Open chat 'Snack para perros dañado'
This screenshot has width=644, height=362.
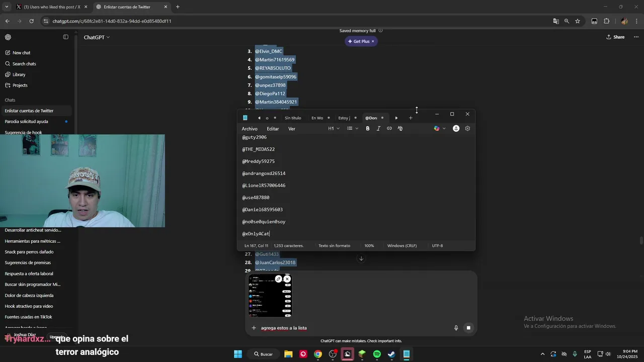coord(35,252)
